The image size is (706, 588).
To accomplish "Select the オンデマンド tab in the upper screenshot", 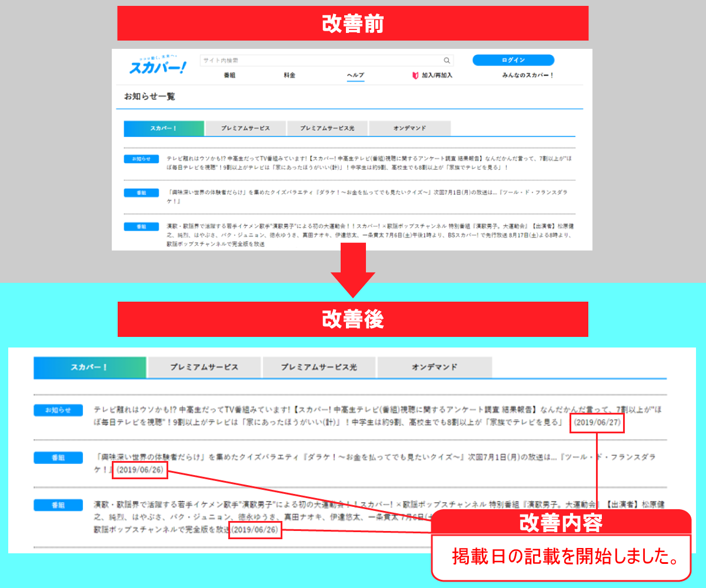I will coord(410,128).
